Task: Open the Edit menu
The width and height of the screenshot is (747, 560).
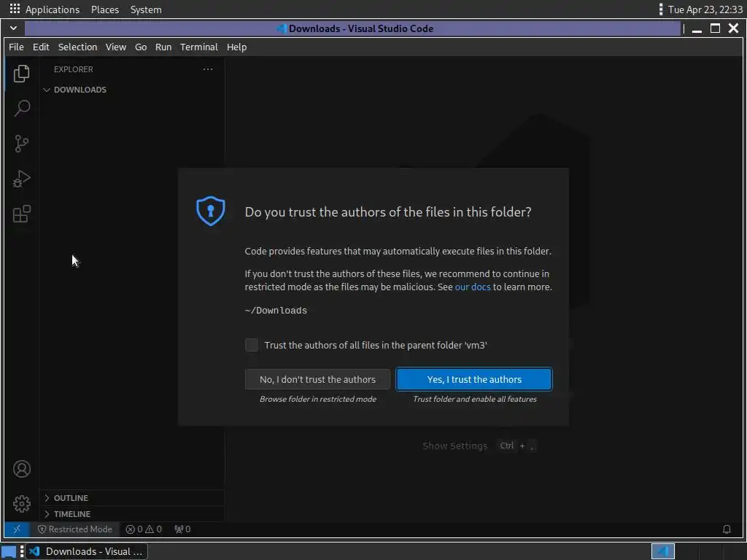Action: pyautogui.click(x=41, y=47)
